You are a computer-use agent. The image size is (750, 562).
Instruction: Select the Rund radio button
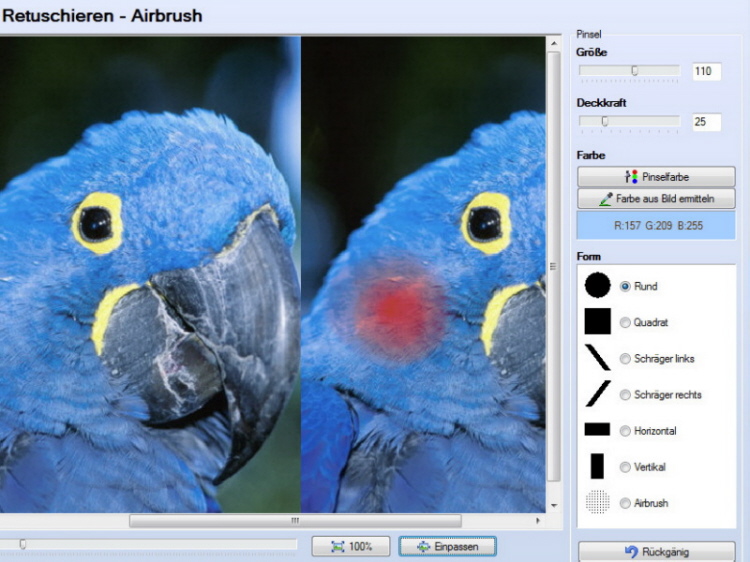coord(626,287)
